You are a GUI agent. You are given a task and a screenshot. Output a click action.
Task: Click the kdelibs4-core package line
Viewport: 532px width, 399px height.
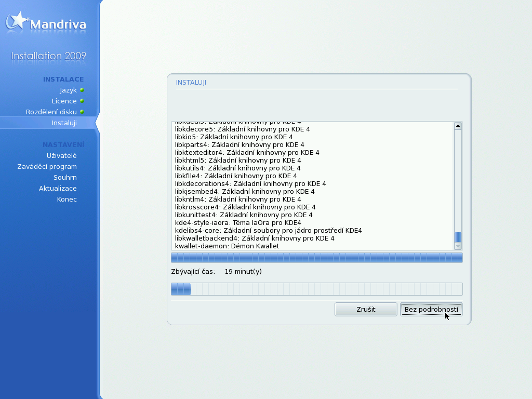(x=269, y=231)
